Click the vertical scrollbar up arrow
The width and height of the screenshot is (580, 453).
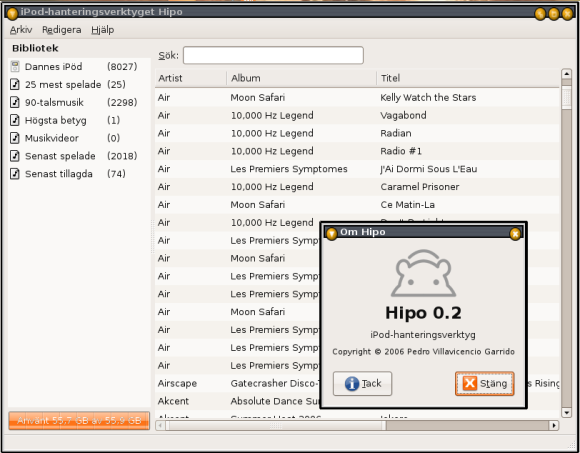[566, 74]
